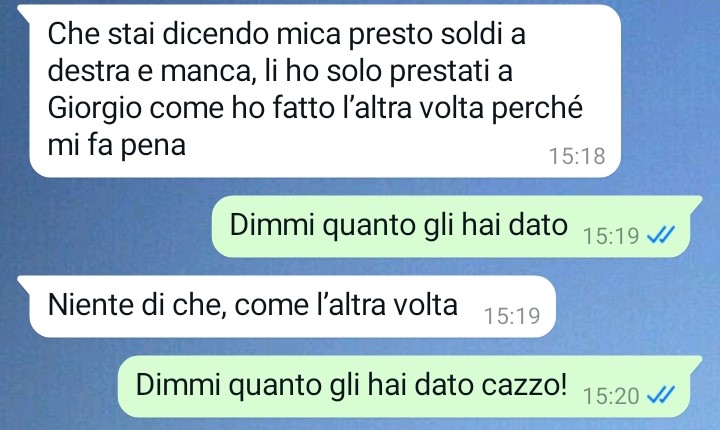Image resolution: width=720 pixels, height=430 pixels.
Task: Select the 15:19 timestamp in the green bubble
Action: pyautogui.click(x=611, y=236)
